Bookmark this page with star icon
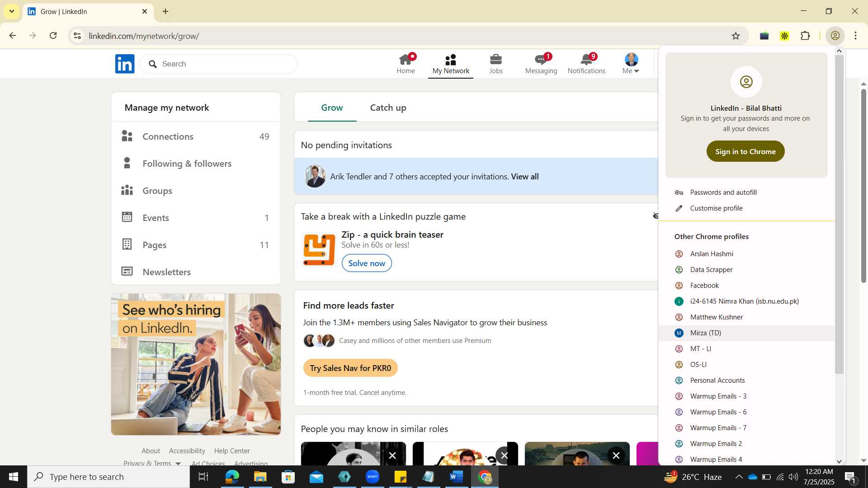The width and height of the screenshot is (868, 488). pos(736,36)
